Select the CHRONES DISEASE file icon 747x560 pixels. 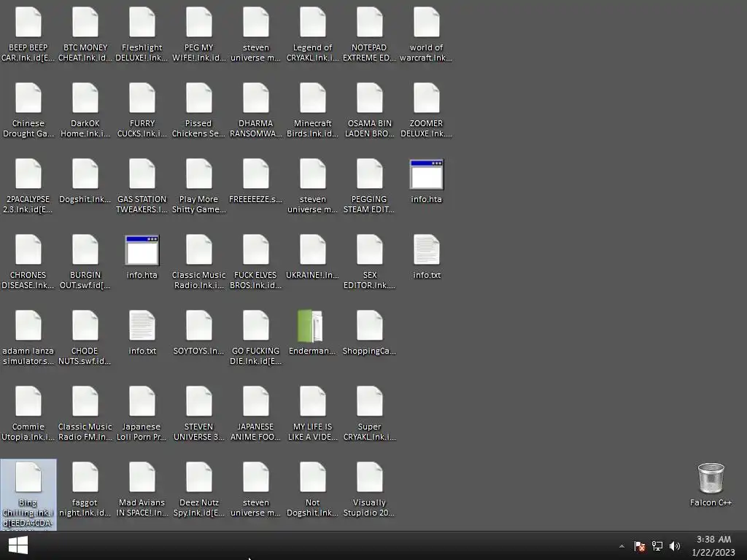click(28, 249)
